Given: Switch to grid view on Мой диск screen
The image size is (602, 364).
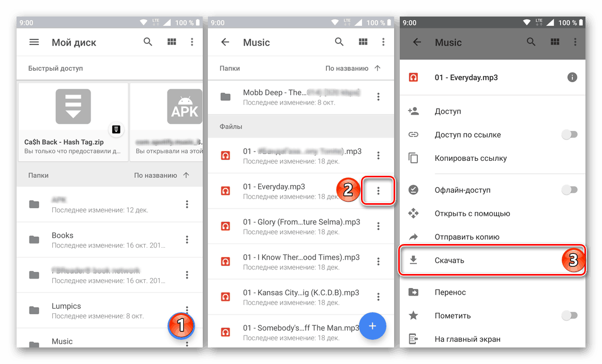Looking at the screenshot, I should pos(172,42).
